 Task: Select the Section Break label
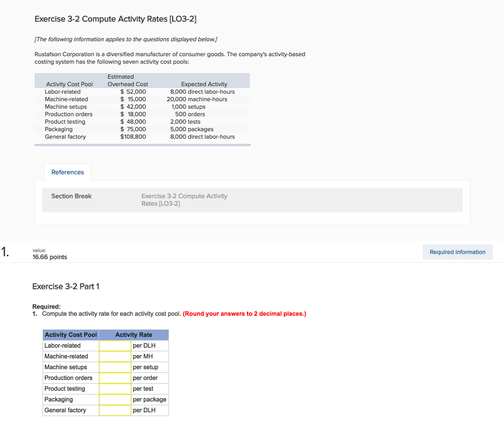(71, 196)
